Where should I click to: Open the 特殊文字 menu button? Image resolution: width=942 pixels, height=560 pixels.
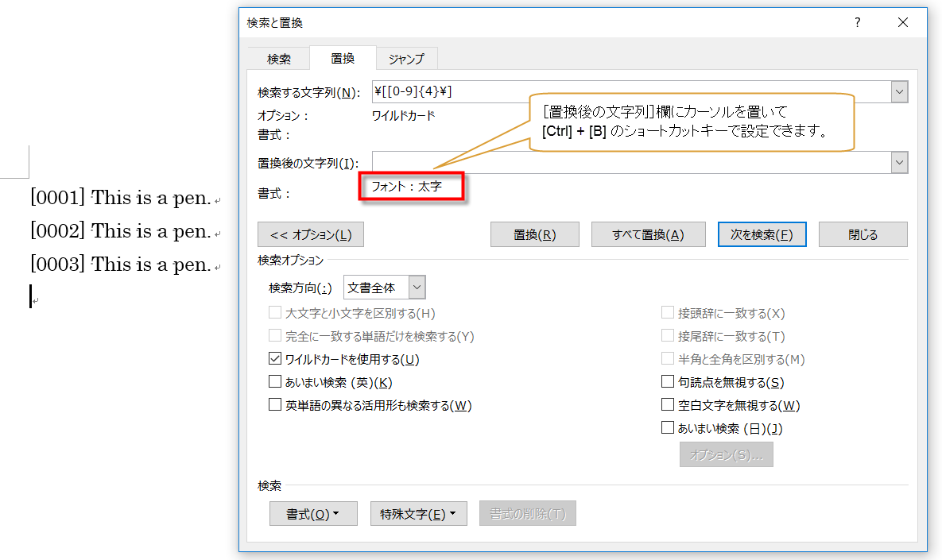pyautogui.click(x=418, y=514)
